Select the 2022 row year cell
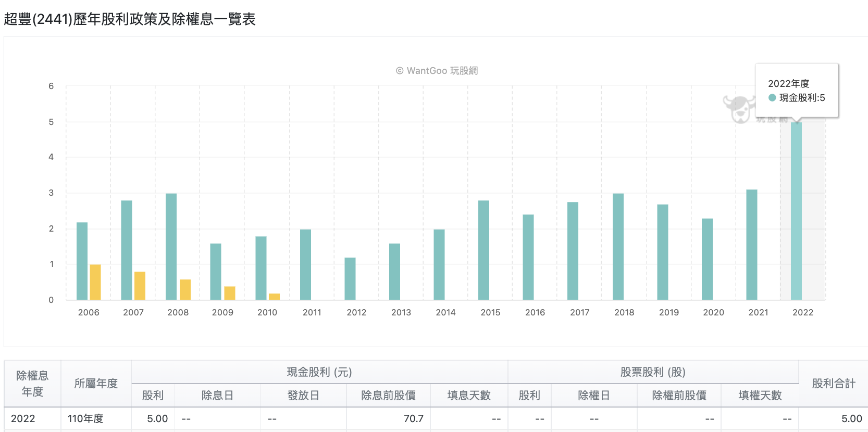868x432 pixels. (32, 418)
